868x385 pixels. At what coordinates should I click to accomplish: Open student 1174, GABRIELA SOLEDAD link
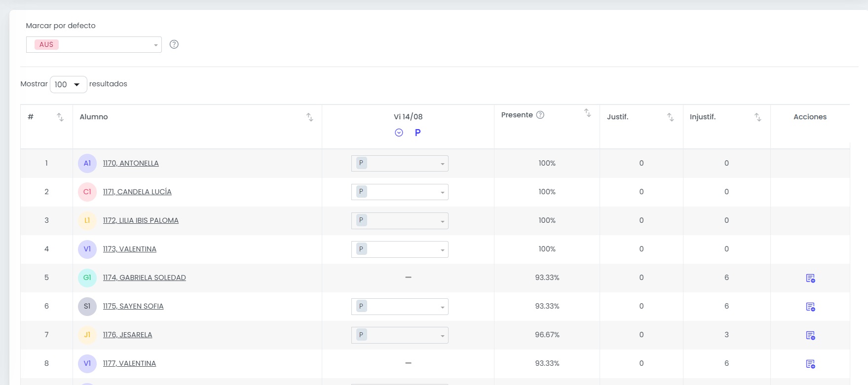145,278
